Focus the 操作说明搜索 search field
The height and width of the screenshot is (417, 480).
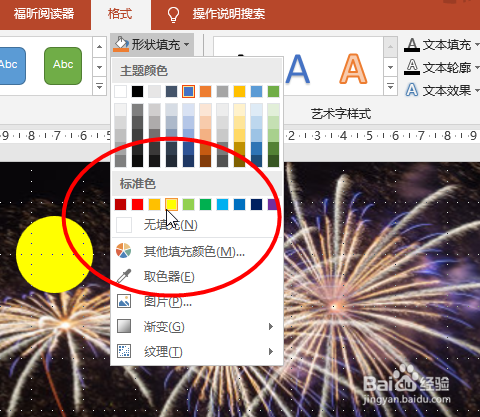(x=229, y=14)
